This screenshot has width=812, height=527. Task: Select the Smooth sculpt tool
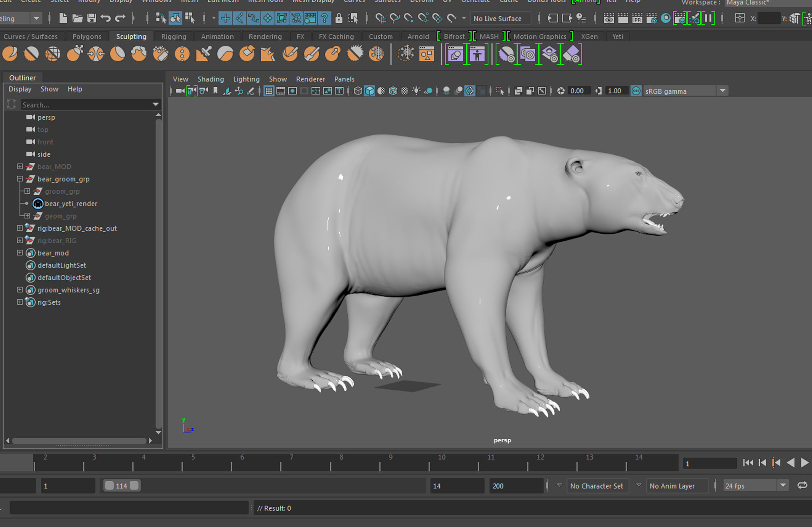coord(31,54)
